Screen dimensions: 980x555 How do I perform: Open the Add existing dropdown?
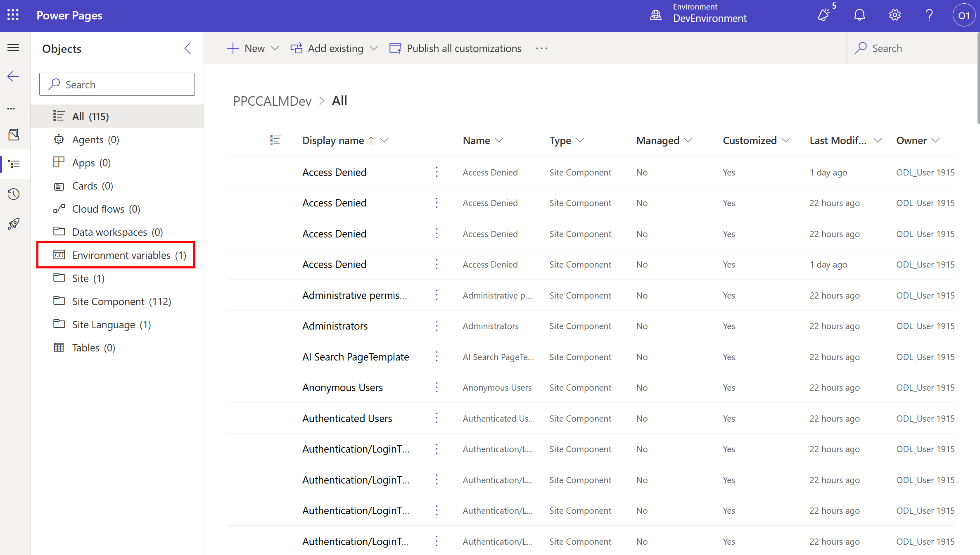click(374, 48)
